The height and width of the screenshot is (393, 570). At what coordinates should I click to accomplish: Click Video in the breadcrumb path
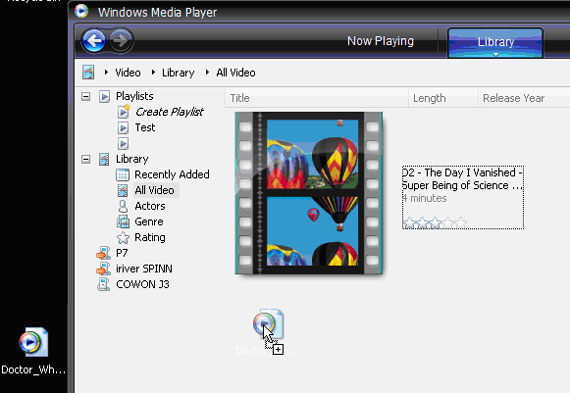click(x=128, y=73)
